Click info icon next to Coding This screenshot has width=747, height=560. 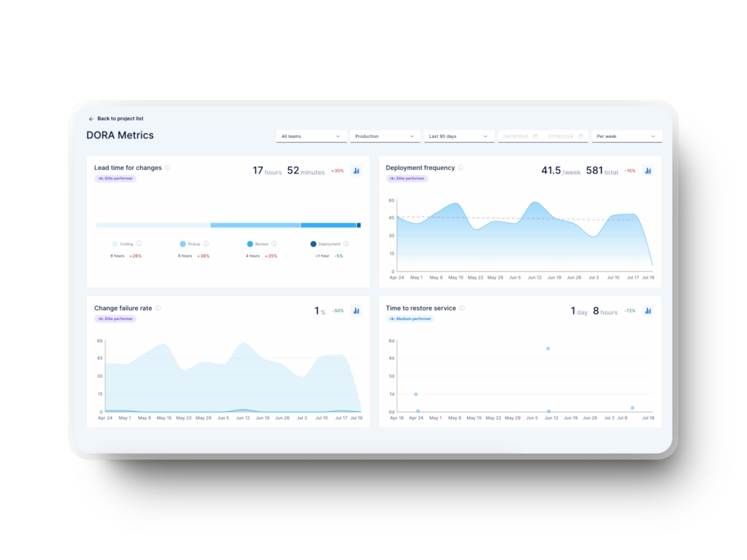click(139, 244)
